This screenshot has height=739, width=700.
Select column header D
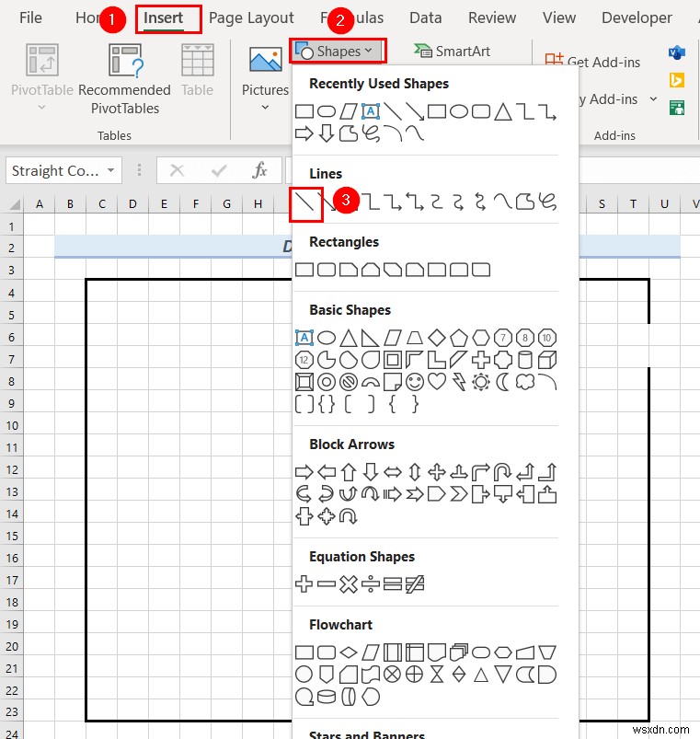132,203
